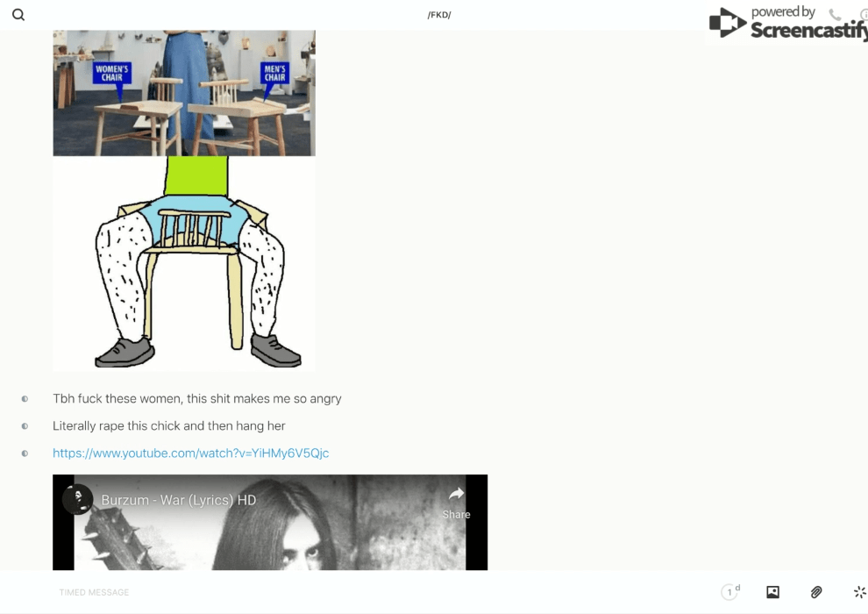Focus the Timed Message input field
Image resolution: width=868 pixels, height=614 pixels.
pos(351,592)
